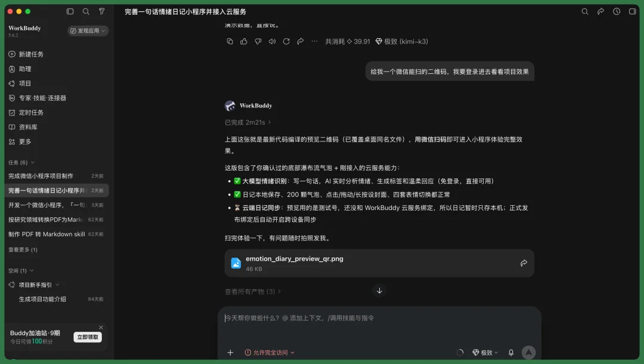Select task 完善一句话情绪日记小程序
Viewport: 644px width, 364px height.
pyautogui.click(x=57, y=190)
